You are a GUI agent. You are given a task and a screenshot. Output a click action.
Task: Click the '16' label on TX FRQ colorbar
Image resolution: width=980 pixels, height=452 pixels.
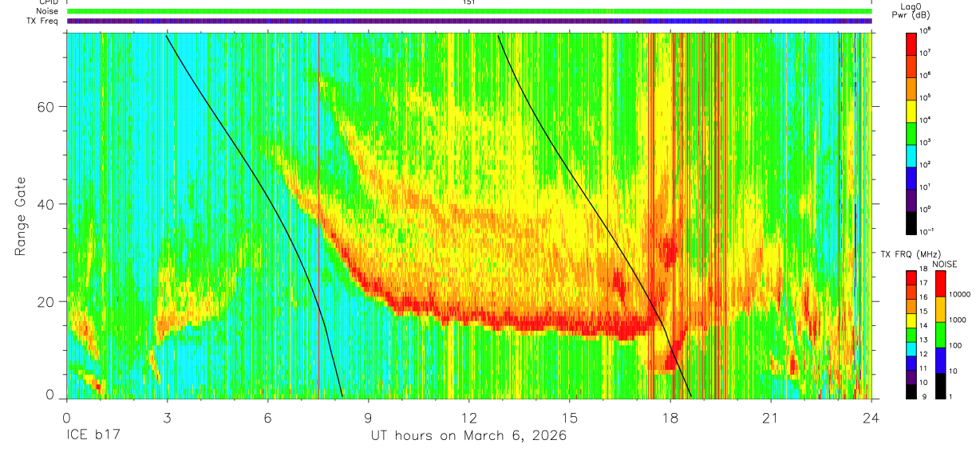(x=923, y=297)
